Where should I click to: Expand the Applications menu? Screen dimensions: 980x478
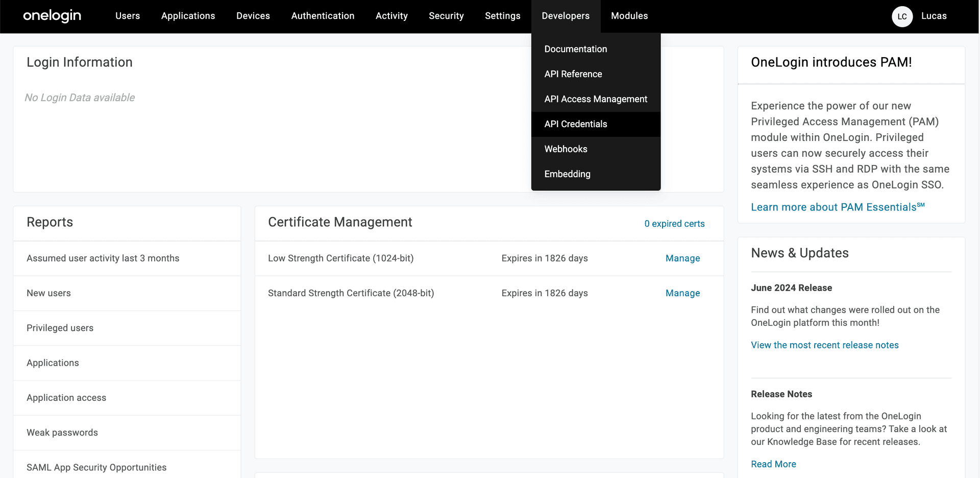[188, 16]
